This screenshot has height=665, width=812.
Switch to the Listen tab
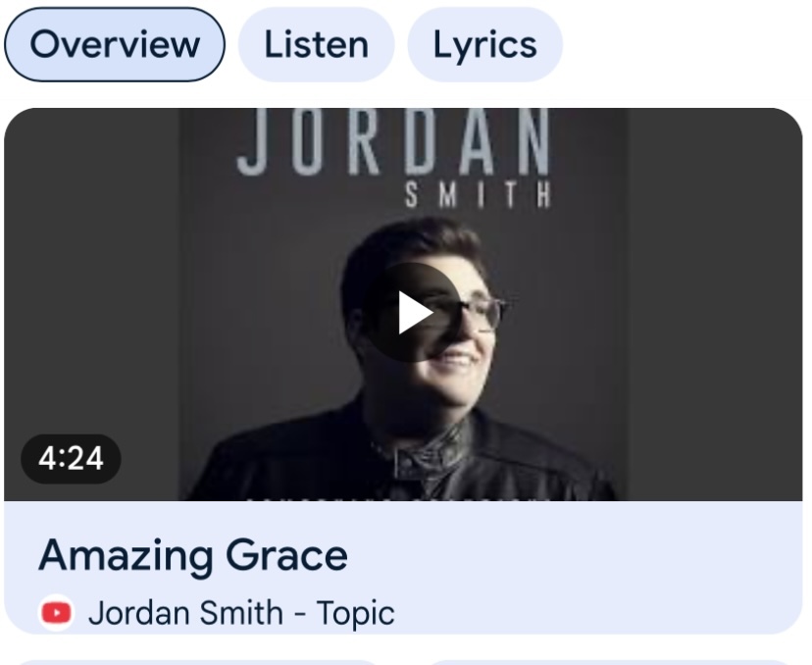[317, 44]
